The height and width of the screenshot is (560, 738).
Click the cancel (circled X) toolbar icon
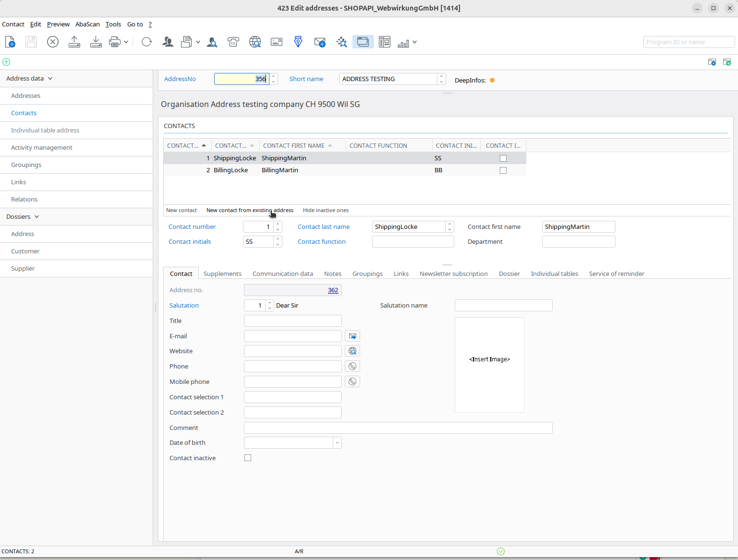(53, 42)
